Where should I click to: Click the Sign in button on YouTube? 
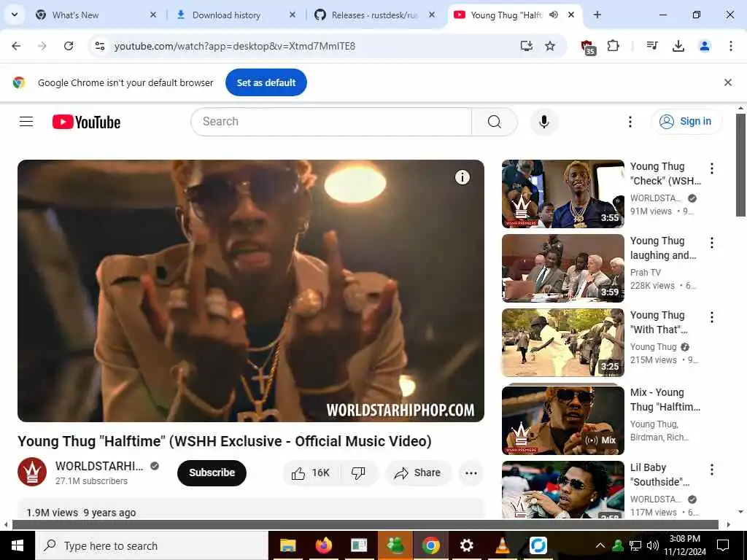[686, 122]
